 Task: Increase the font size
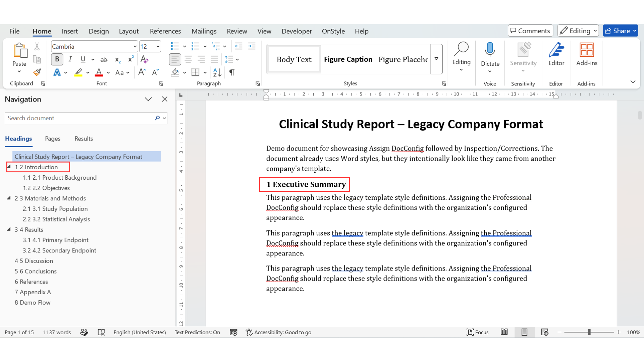pyautogui.click(x=142, y=72)
